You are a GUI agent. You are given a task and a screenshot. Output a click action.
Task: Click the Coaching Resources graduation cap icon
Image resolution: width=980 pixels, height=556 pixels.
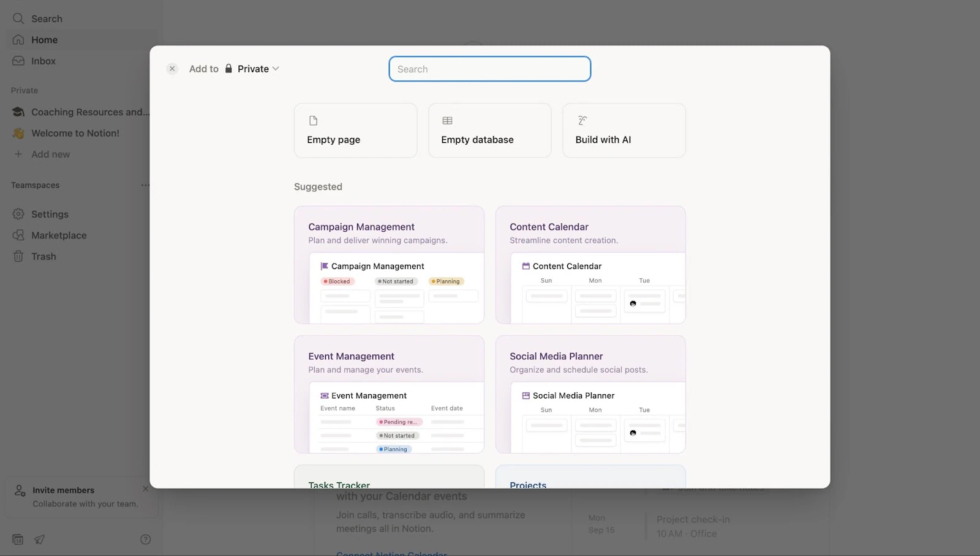18,112
